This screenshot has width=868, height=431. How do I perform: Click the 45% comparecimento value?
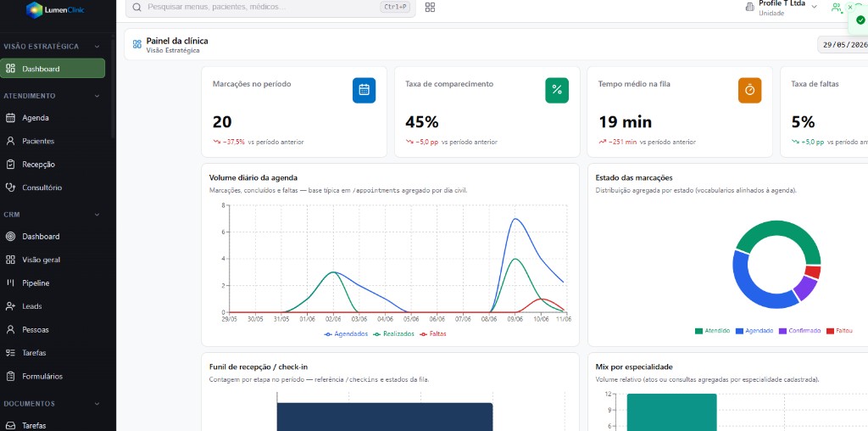pos(422,122)
